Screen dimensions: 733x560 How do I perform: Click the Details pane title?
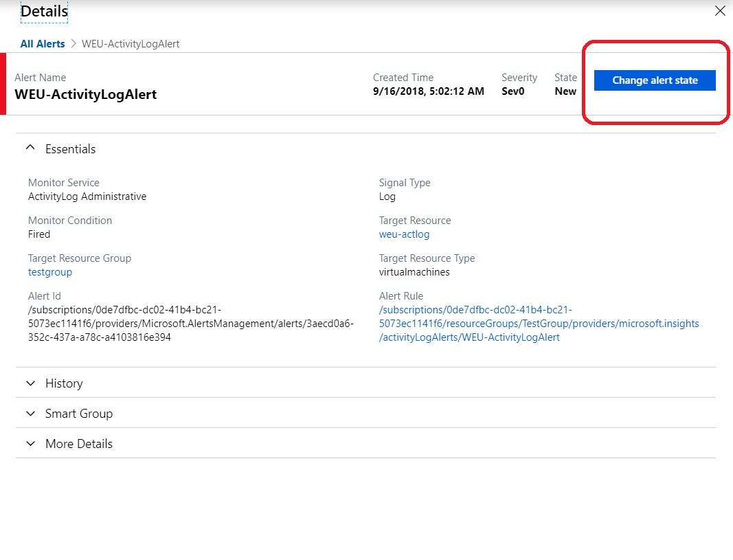pos(45,11)
